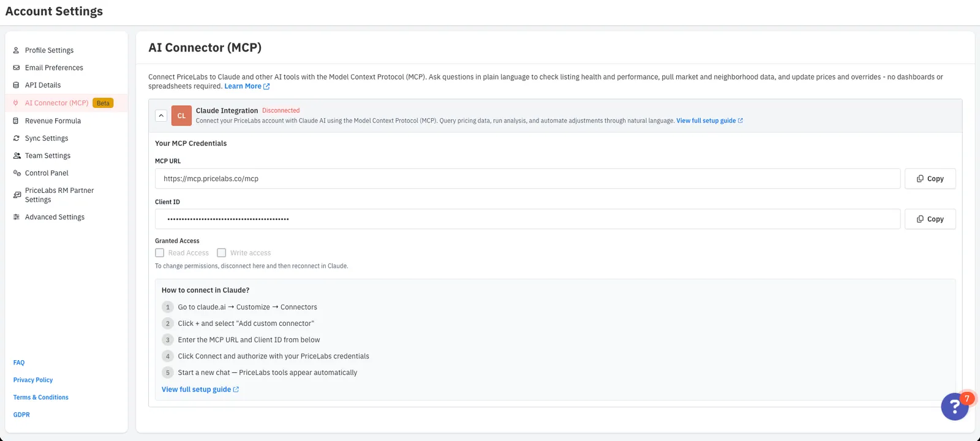The image size is (980, 441).
Task: Click the AI Connector sidebar icon
Action: (17, 103)
